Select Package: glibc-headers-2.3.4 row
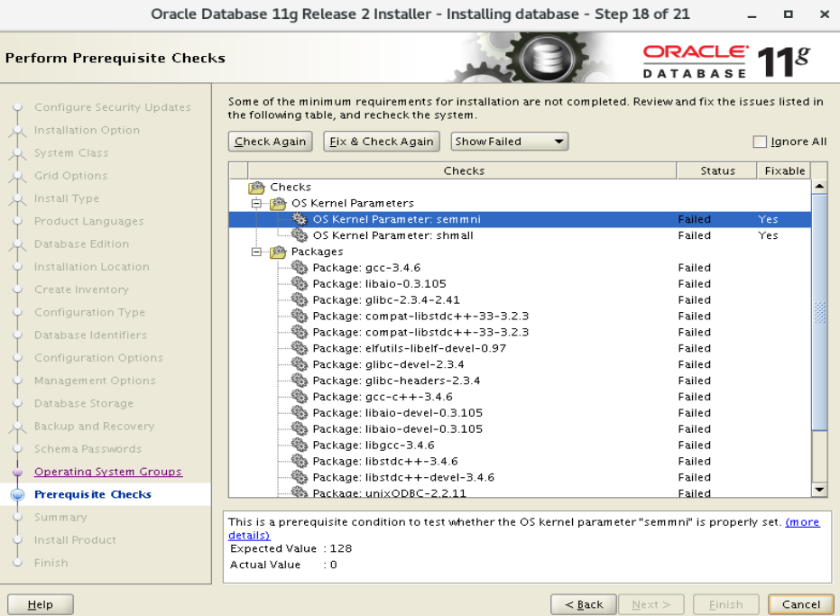 (x=520, y=381)
